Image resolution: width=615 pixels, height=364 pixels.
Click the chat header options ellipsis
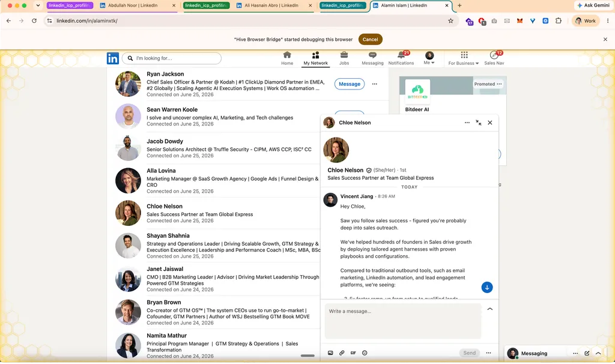(467, 123)
